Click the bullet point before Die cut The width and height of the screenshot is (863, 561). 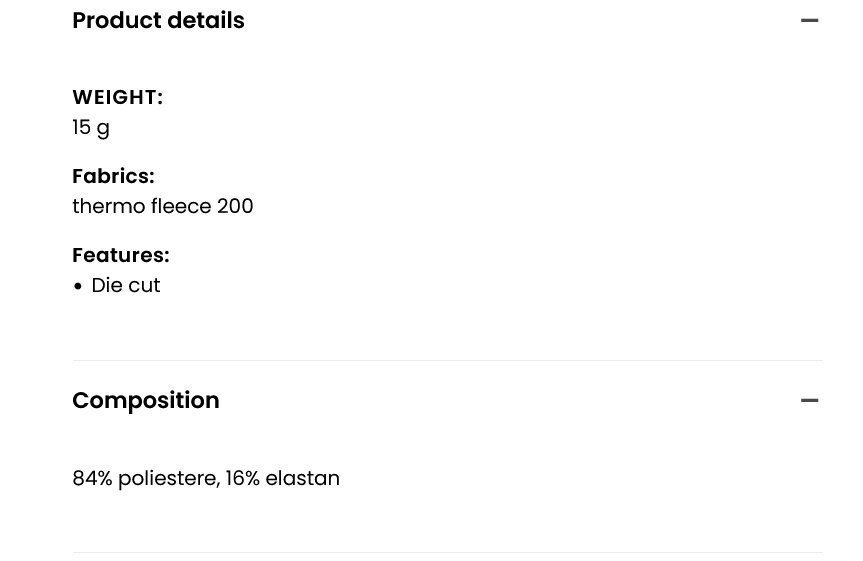(x=78, y=287)
